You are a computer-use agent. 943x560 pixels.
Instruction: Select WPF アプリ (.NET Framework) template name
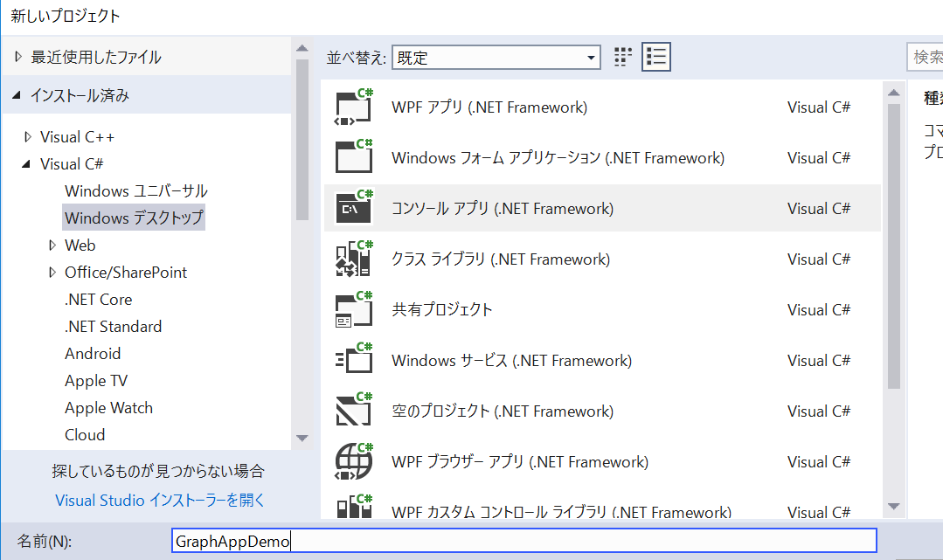(489, 107)
